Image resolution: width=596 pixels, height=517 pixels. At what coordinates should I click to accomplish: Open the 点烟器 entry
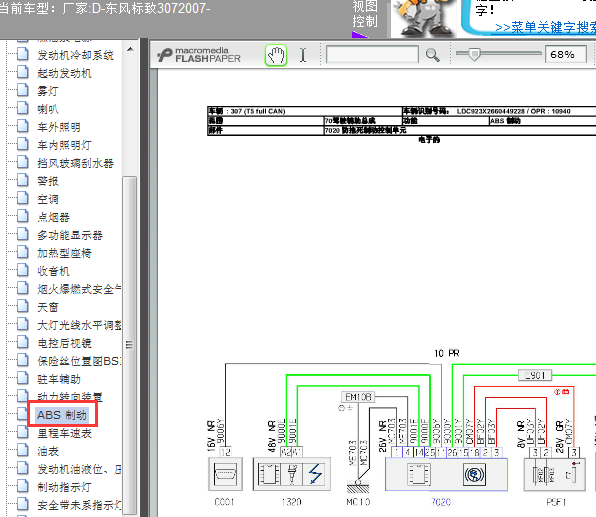click(x=53, y=217)
